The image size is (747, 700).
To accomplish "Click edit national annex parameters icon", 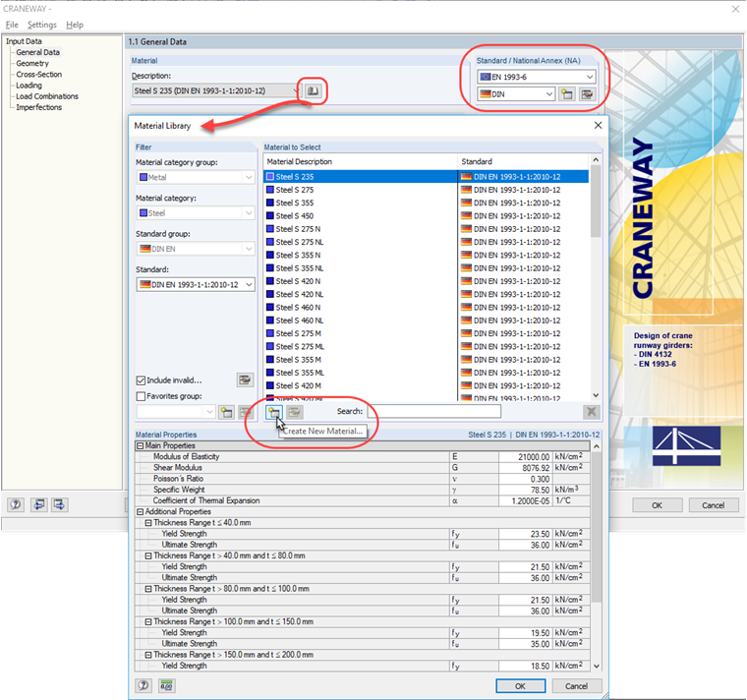I will [x=587, y=93].
